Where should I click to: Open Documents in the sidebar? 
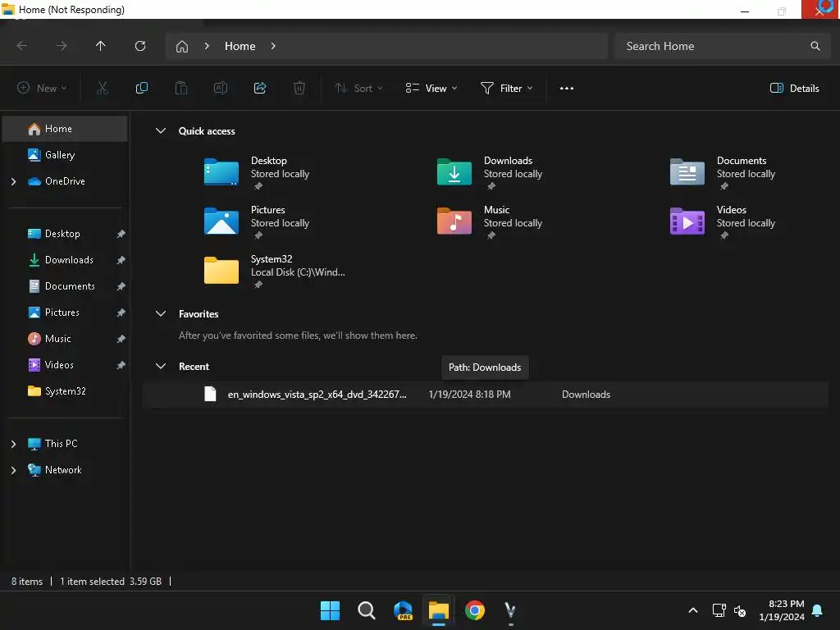click(65, 286)
